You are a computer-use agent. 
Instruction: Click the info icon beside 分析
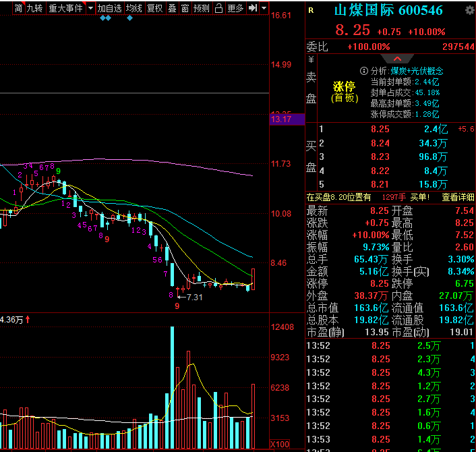[x=364, y=71]
